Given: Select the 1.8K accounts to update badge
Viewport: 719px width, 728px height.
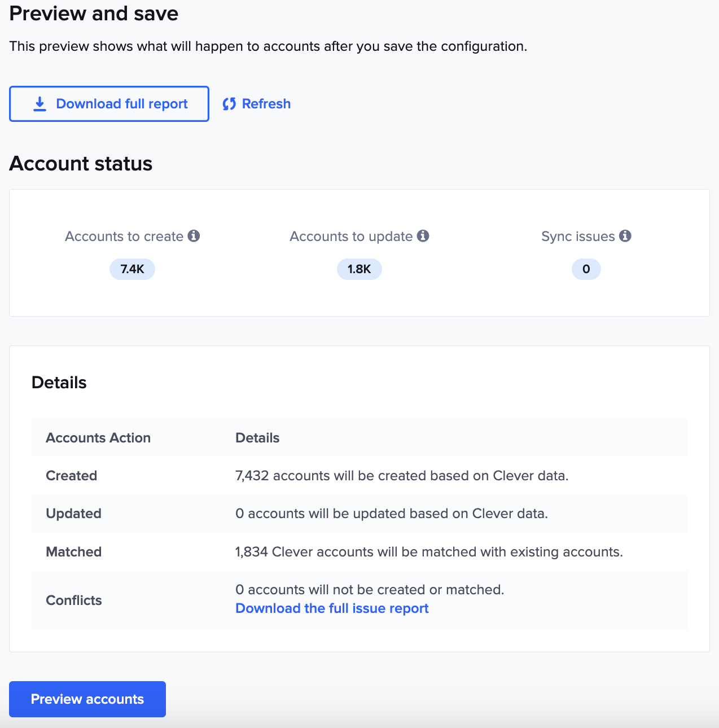Looking at the screenshot, I should (x=359, y=269).
